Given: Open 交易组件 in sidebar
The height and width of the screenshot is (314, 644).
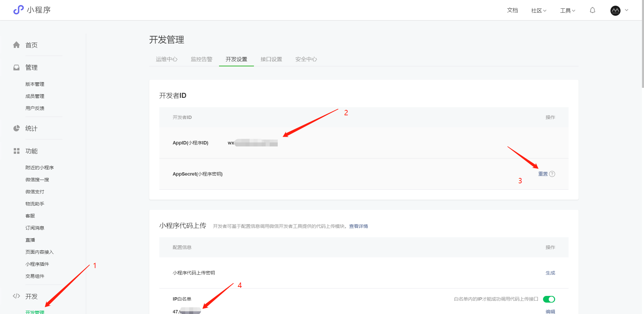Looking at the screenshot, I should point(35,276).
